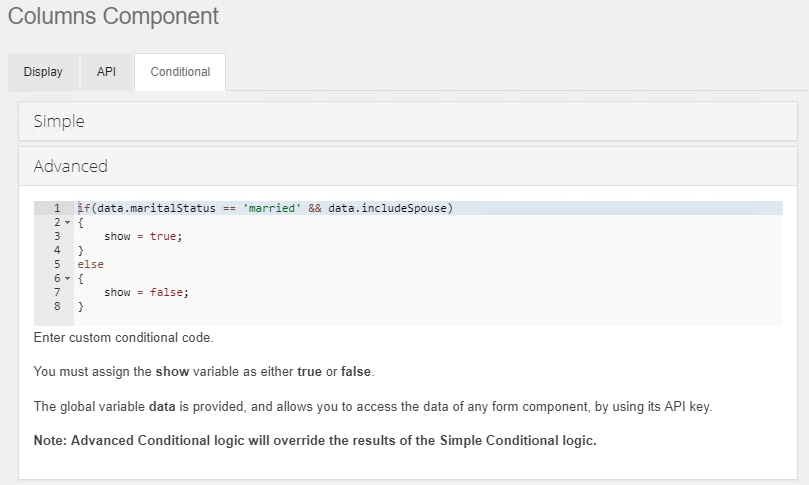The height and width of the screenshot is (485, 809).
Task: Click data.includeSpouse in the code
Action: [389, 208]
